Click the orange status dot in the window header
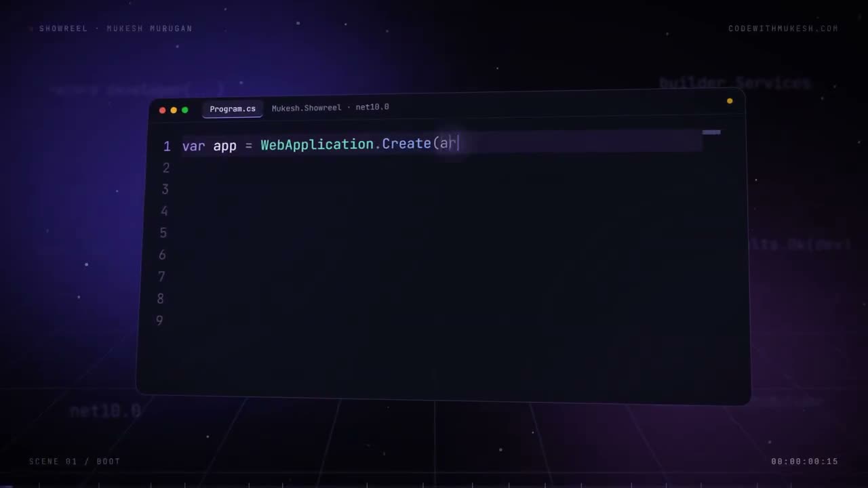Image resolution: width=868 pixels, height=488 pixels. click(x=730, y=101)
